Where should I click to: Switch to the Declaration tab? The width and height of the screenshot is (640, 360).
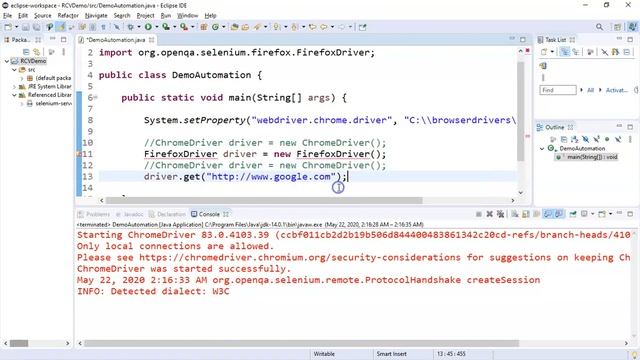point(167,214)
